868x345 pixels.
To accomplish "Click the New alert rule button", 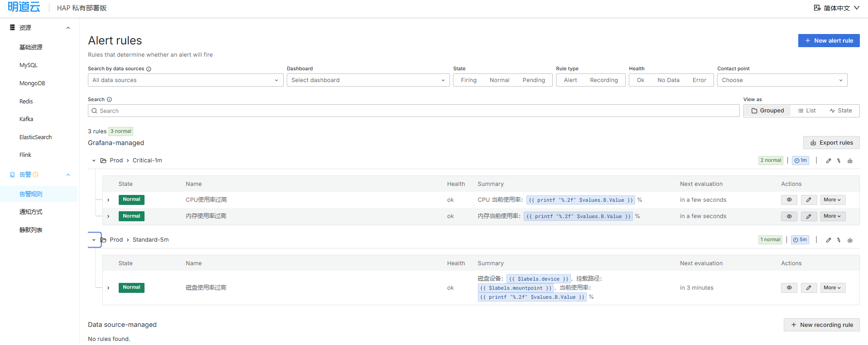I will pyautogui.click(x=829, y=40).
